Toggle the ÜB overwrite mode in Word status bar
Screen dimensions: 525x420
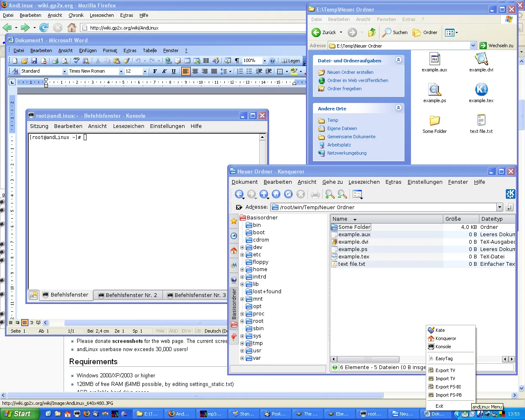[198, 331]
